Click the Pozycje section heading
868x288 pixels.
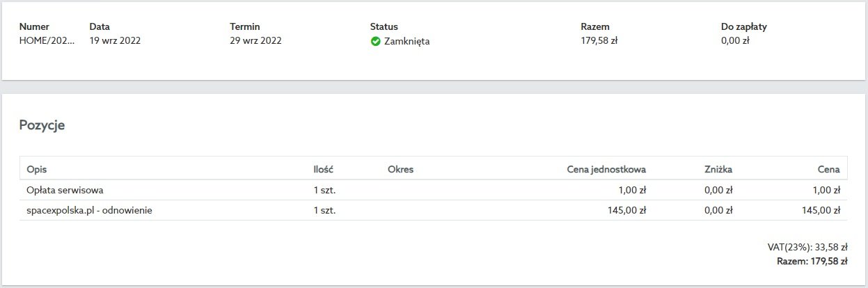click(42, 126)
